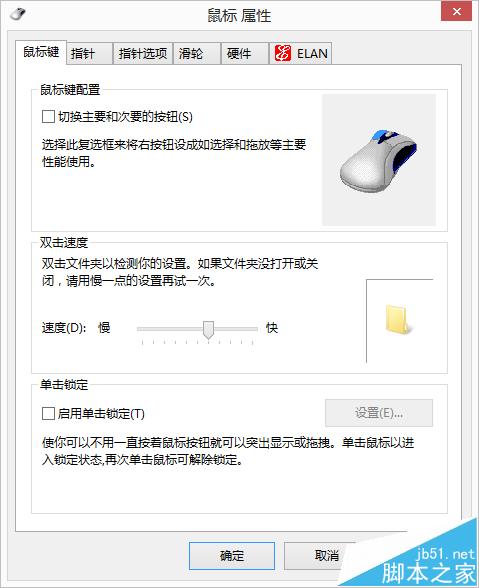The image size is (479, 588).
Task: Click slider track near the 慢 end
Action: (x=146, y=329)
